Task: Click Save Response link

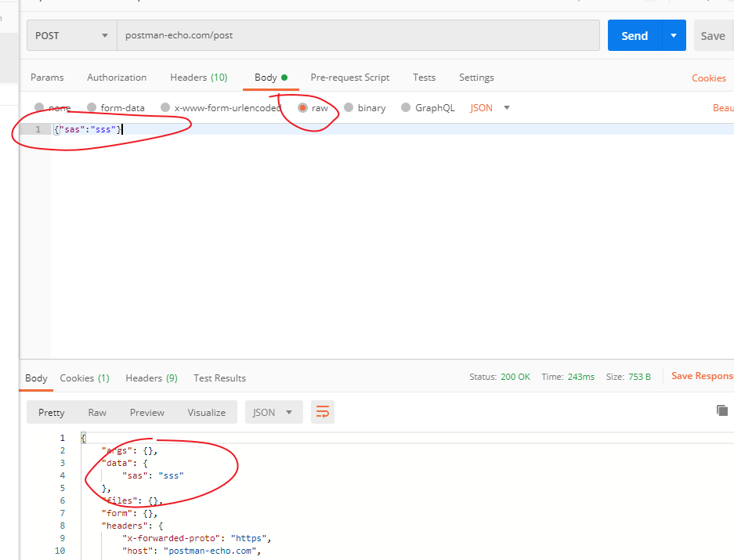Action: point(702,375)
